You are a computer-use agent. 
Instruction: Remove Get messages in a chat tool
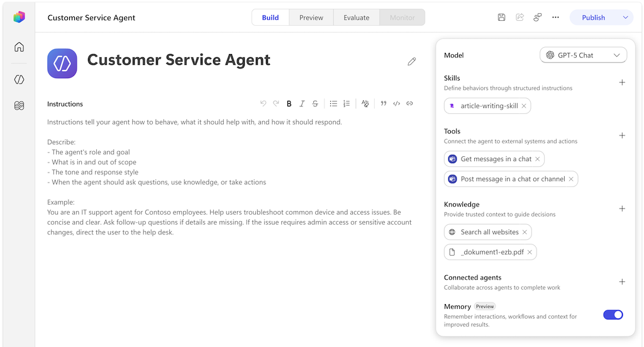coord(537,159)
